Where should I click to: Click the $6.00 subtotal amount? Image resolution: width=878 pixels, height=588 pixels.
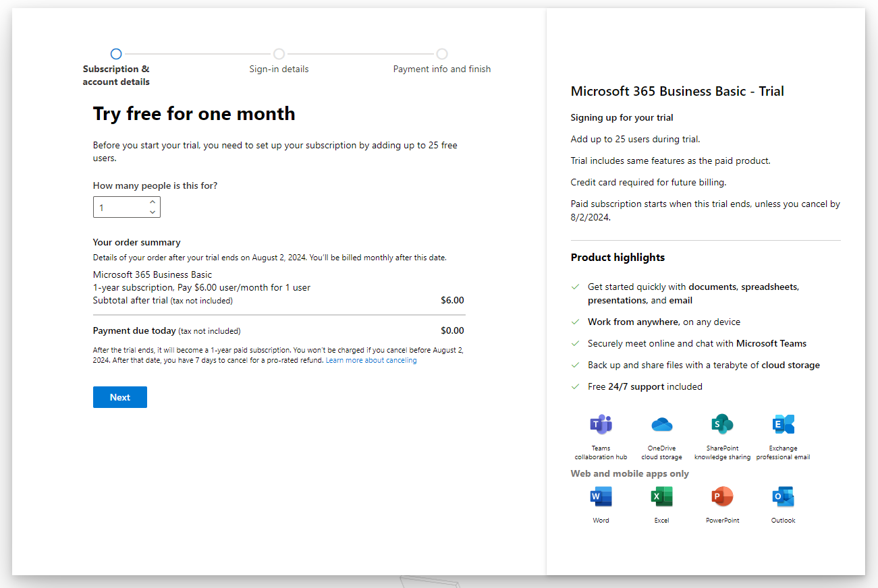(452, 300)
